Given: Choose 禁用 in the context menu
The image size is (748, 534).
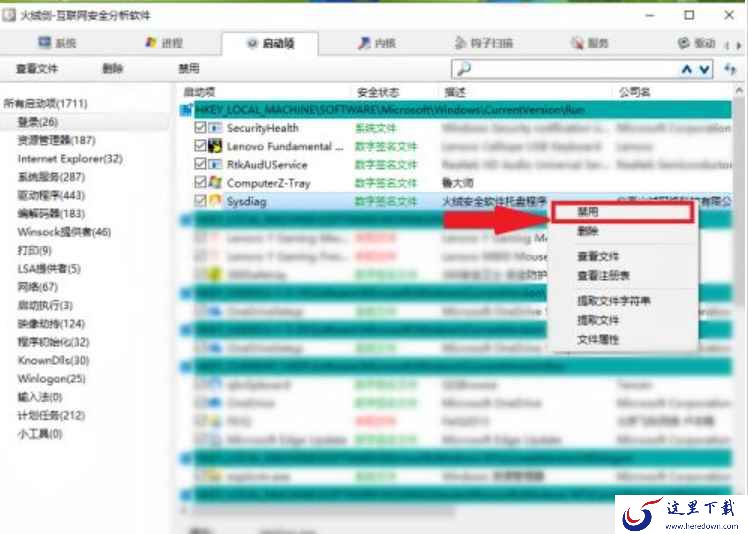Looking at the screenshot, I should 623,212.
